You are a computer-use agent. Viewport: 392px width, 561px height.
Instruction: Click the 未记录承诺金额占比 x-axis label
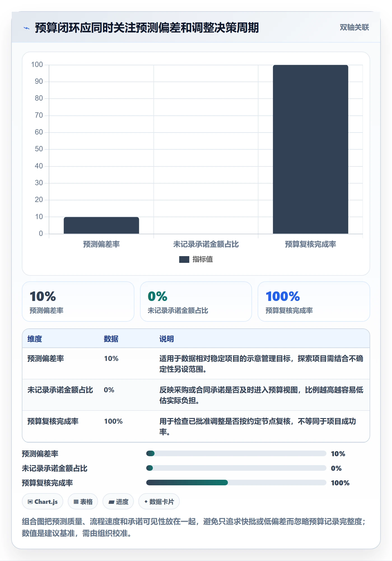tap(206, 244)
